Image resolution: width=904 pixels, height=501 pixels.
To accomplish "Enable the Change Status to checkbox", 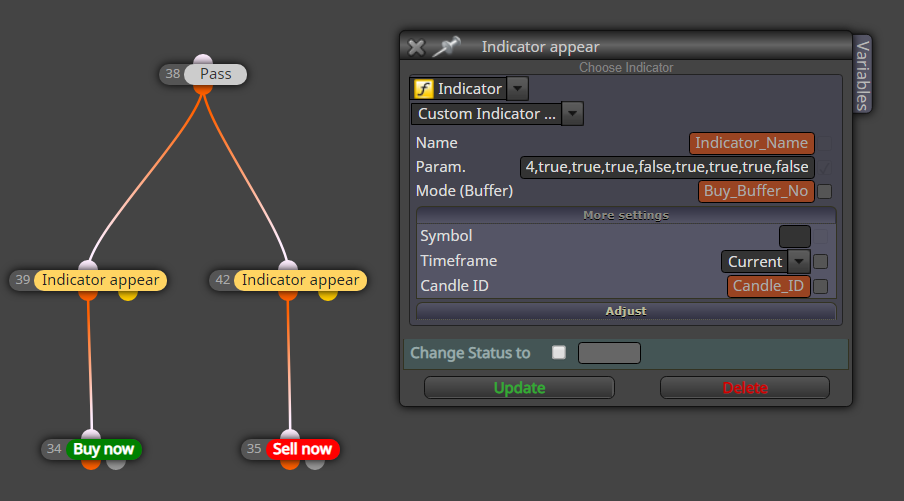I will tap(559, 352).
